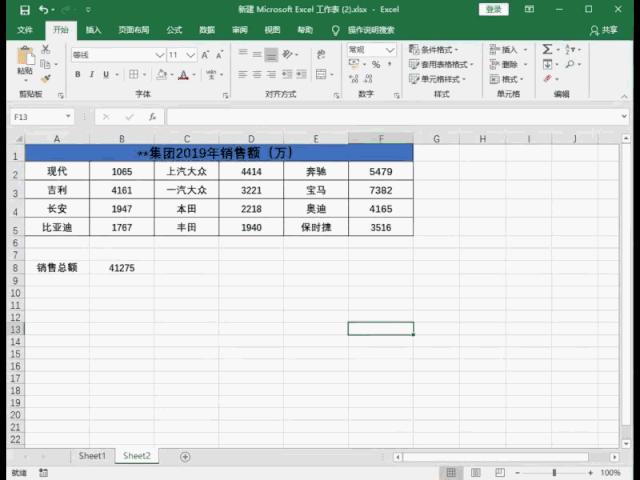Toggle Italic formatting
Viewport: 640px width, 480px height.
coord(92,74)
